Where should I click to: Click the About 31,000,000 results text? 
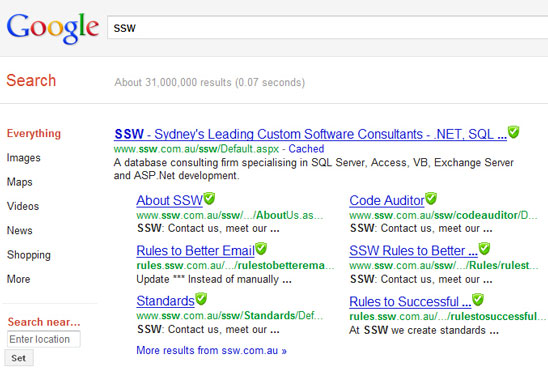(210, 82)
